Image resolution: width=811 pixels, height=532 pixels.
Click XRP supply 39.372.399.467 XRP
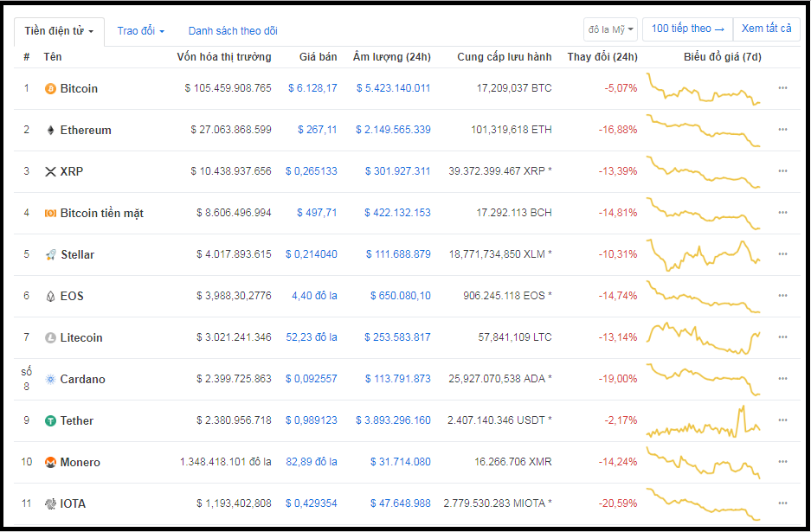click(x=500, y=171)
